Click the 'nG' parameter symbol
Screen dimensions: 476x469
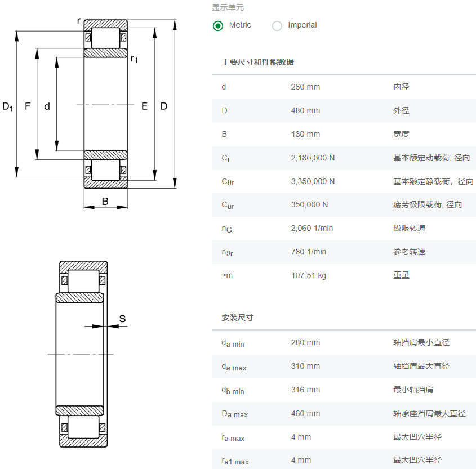click(226, 229)
